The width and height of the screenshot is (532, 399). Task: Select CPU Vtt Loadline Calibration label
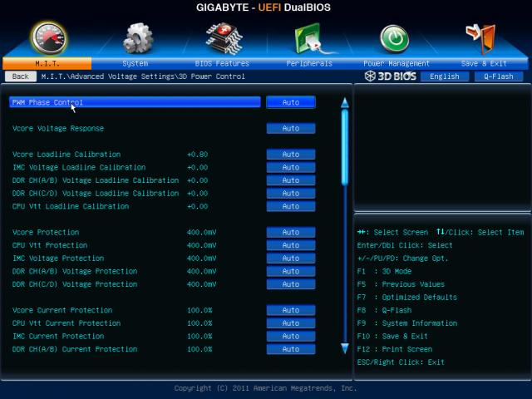71,206
